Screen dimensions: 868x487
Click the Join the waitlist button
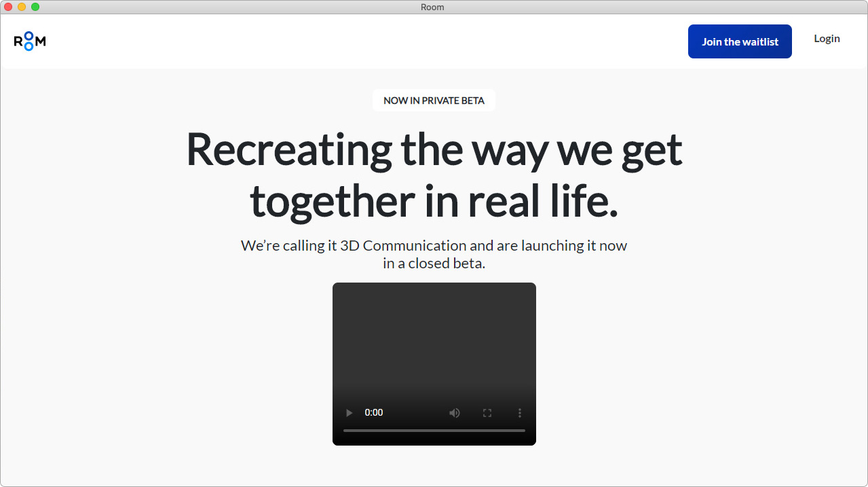[x=740, y=41]
